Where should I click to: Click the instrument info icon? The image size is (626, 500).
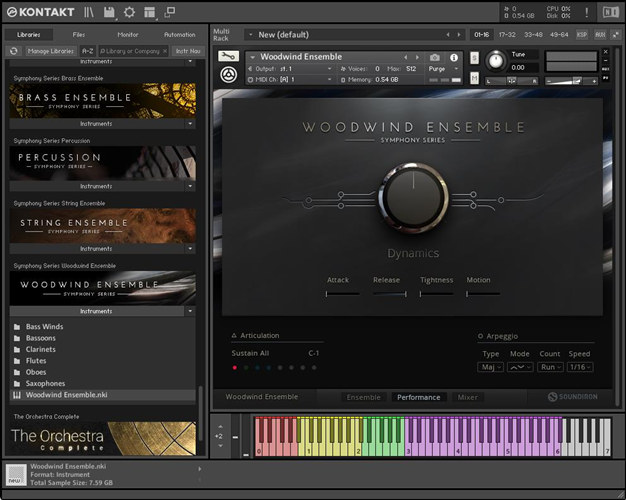(x=453, y=57)
